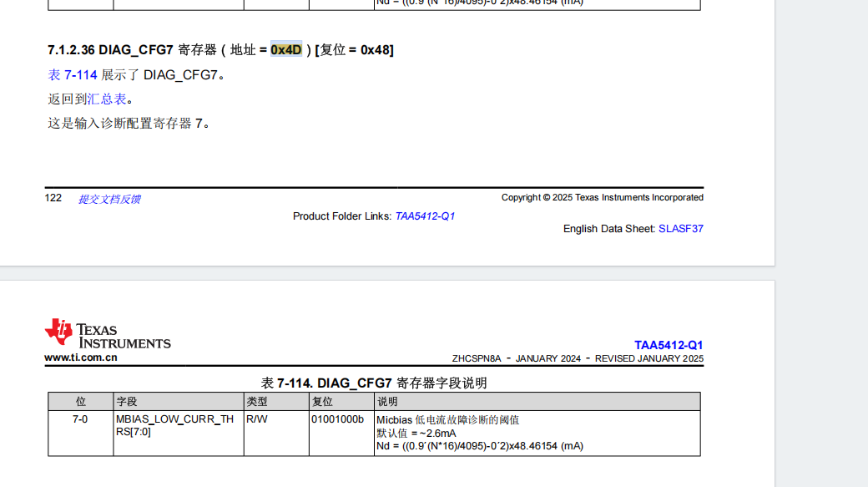
Task: Open the TAA5412-Q1 product folder link
Action: pyautogui.click(x=425, y=216)
